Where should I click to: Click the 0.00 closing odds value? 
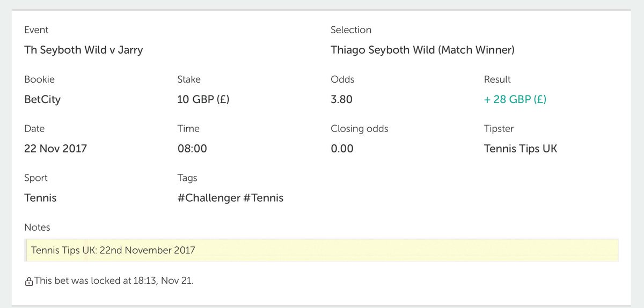coord(342,149)
